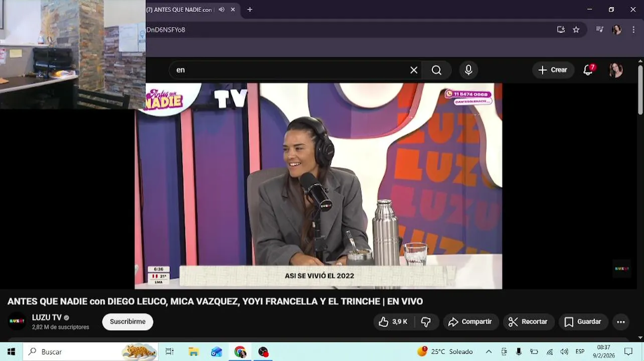The width and height of the screenshot is (644, 361).
Task: Click the video player to pause
Action: click(x=318, y=186)
